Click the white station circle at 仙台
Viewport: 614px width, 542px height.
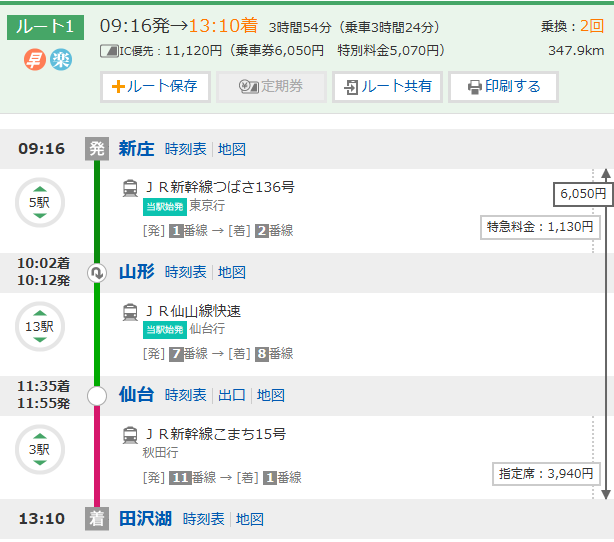97,396
